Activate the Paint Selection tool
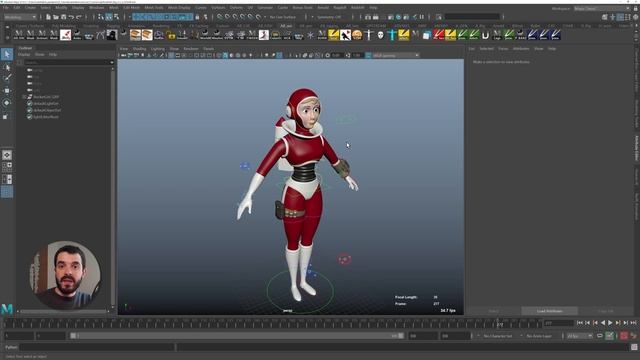The width and height of the screenshot is (640, 360). [7, 78]
